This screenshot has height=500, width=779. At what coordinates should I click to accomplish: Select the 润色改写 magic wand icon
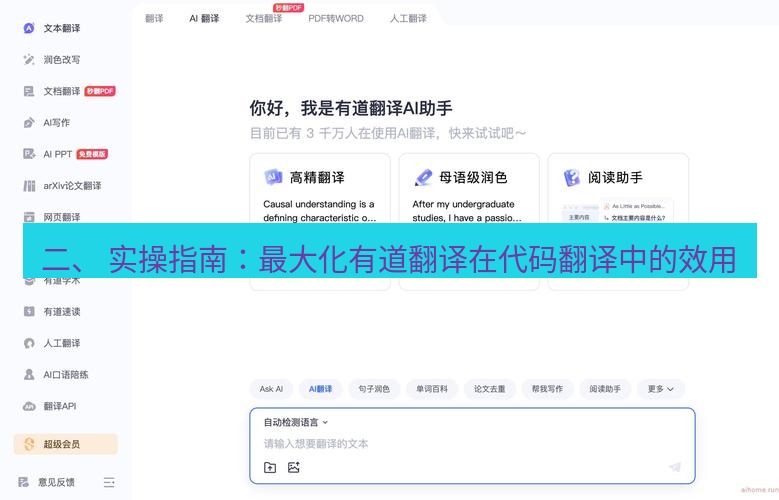(x=29, y=60)
